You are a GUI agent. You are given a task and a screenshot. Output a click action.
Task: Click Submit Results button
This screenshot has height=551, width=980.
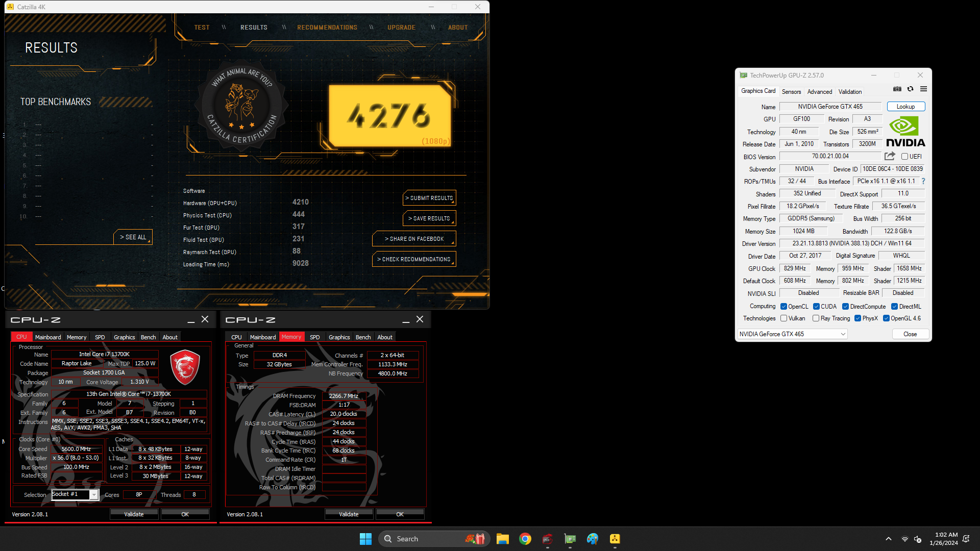click(x=429, y=198)
